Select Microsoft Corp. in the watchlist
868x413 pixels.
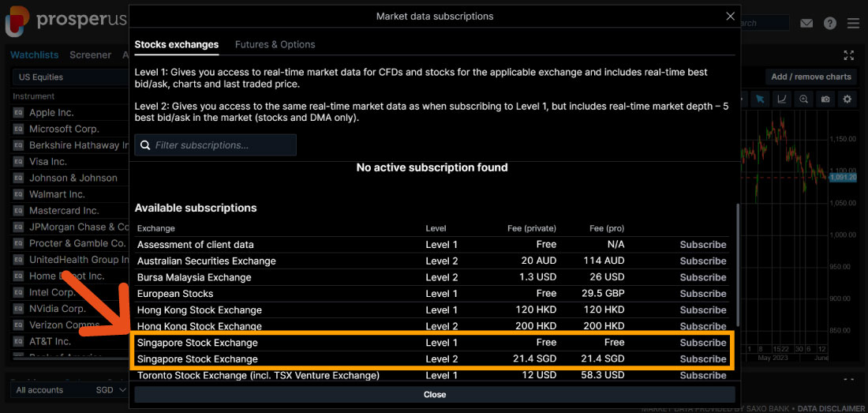(x=64, y=129)
